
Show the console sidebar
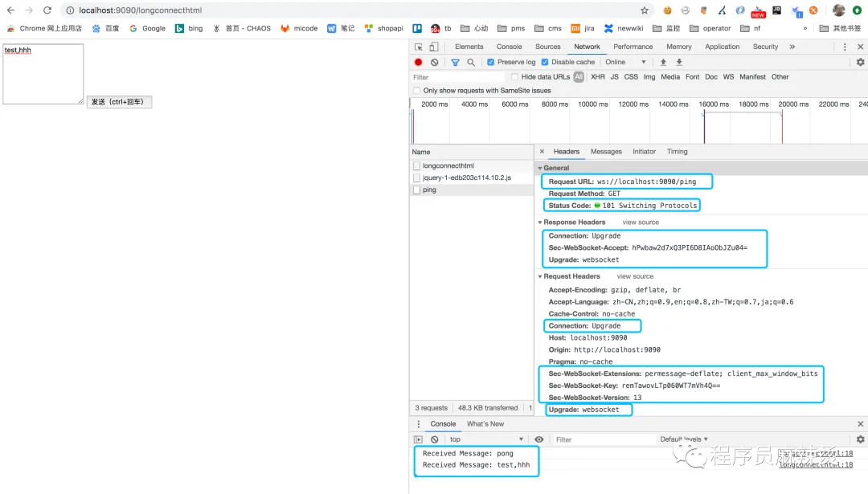click(x=419, y=439)
